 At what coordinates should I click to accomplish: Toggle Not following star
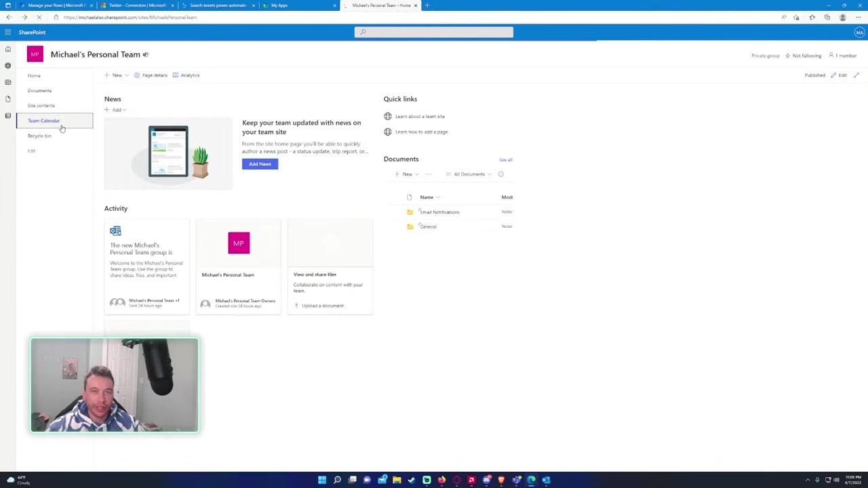803,56
